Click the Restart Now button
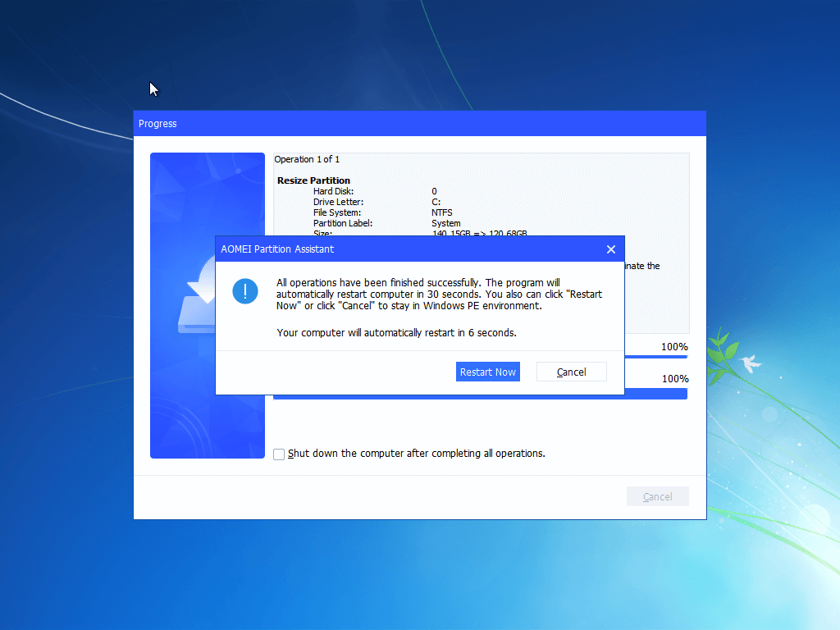 click(487, 372)
